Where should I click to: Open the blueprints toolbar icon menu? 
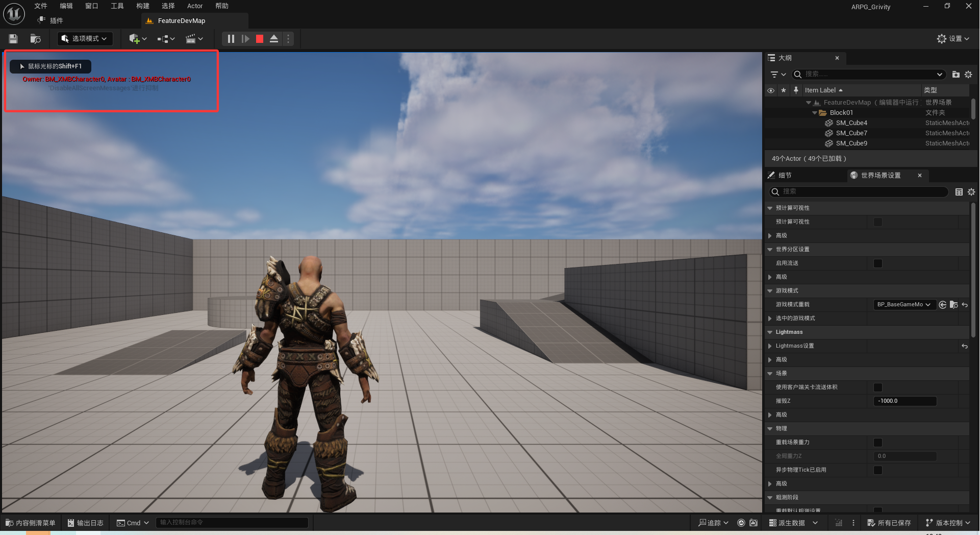tap(166, 39)
